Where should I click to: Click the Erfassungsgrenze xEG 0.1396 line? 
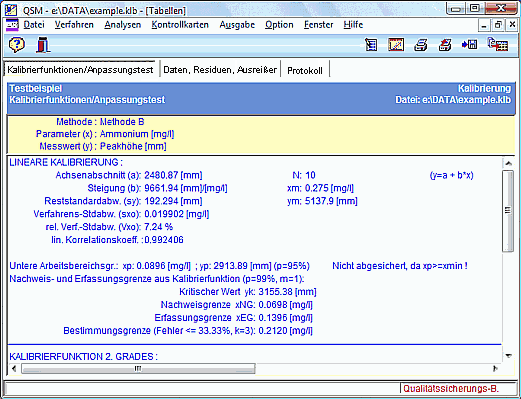tap(233, 318)
